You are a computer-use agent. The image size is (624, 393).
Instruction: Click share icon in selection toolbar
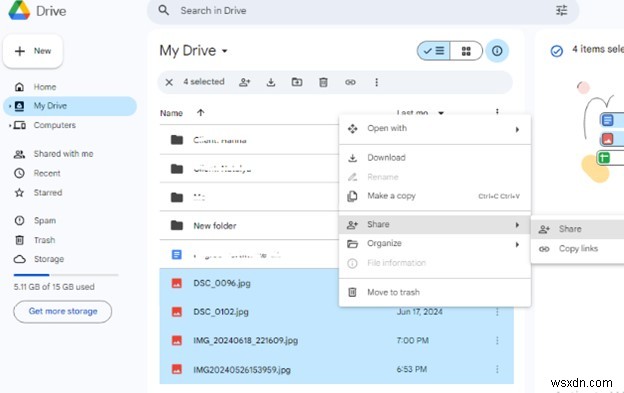click(244, 82)
